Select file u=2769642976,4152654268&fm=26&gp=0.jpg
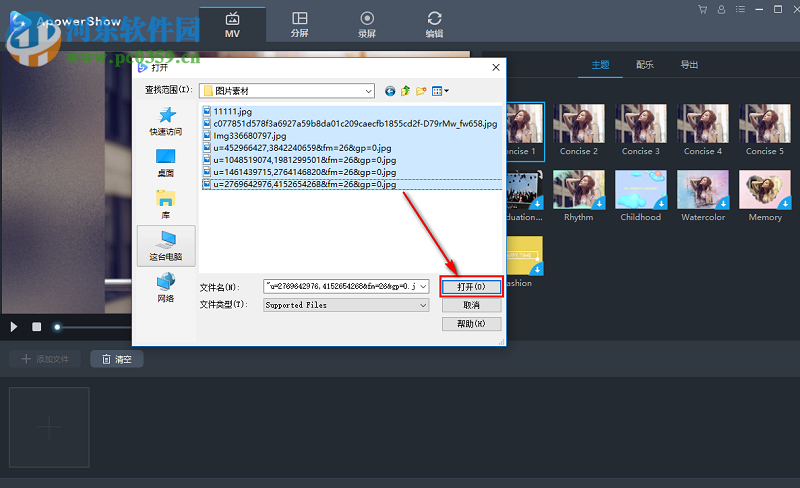 tap(299, 184)
